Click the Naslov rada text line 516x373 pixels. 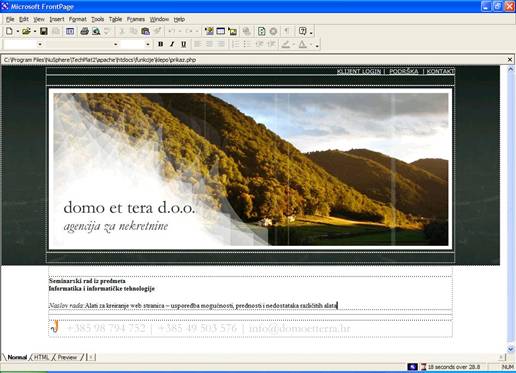tap(193, 305)
